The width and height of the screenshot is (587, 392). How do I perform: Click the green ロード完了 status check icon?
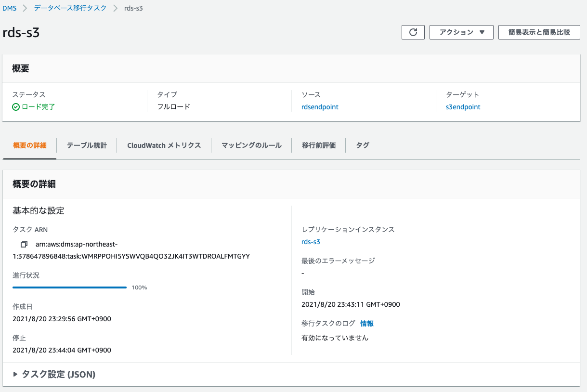coord(16,107)
